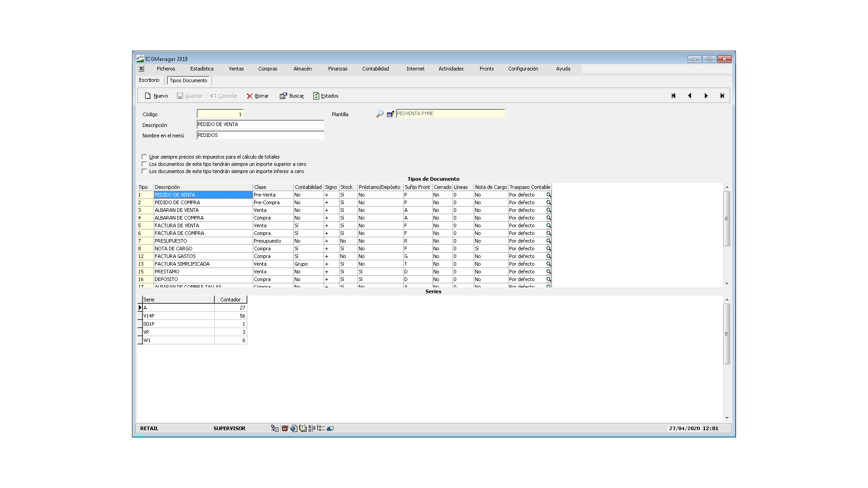
Task: Open the Almacén menu
Action: click(x=302, y=69)
